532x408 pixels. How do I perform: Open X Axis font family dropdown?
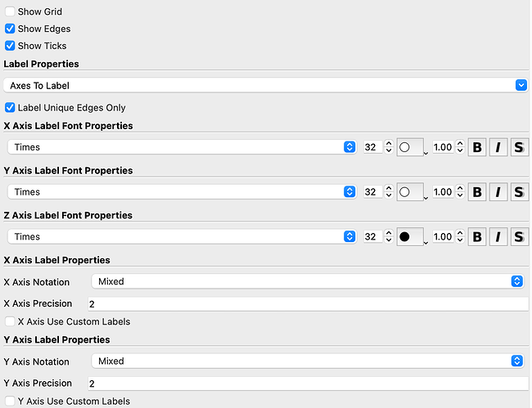click(181, 147)
